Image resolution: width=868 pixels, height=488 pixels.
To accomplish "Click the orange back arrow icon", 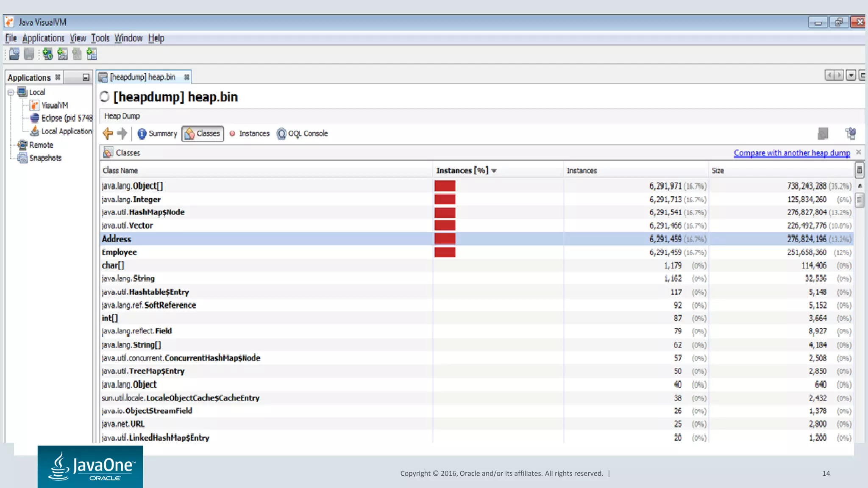I will tap(108, 133).
